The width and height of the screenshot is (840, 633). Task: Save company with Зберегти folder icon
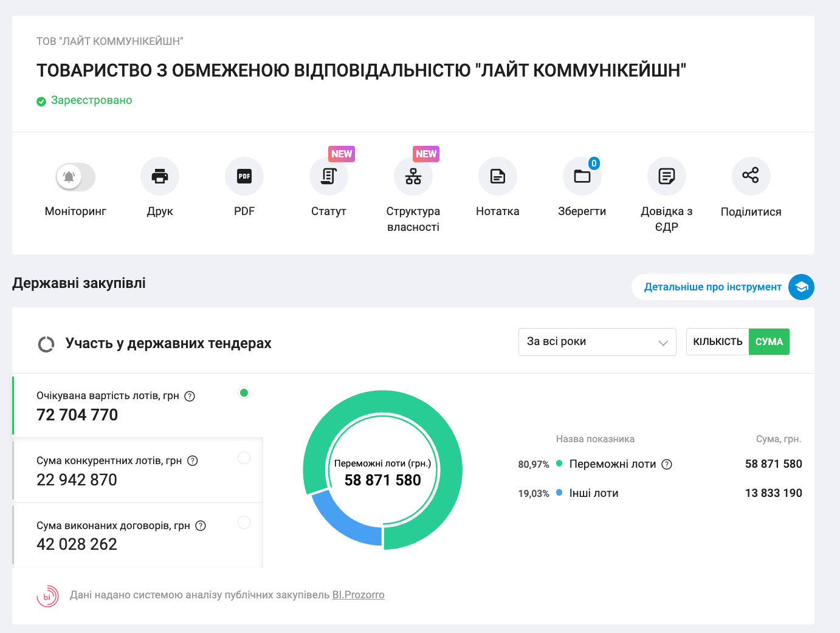pos(582,176)
